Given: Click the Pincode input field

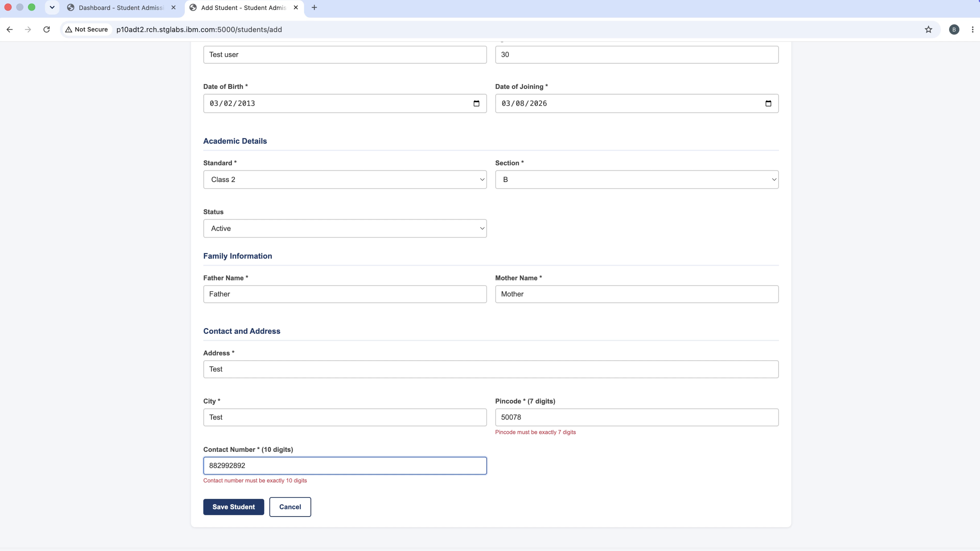Looking at the screenshot, I should click(636, 417).
